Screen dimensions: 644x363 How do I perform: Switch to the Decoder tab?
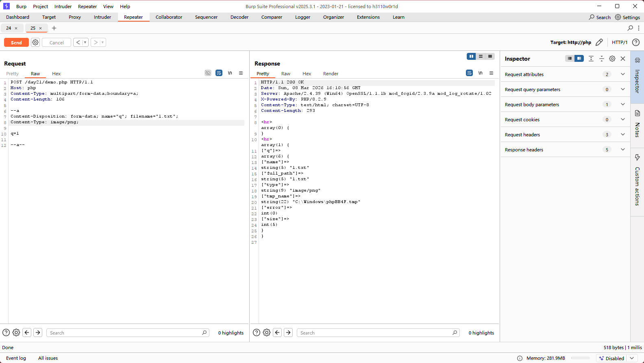pos(239,17)
